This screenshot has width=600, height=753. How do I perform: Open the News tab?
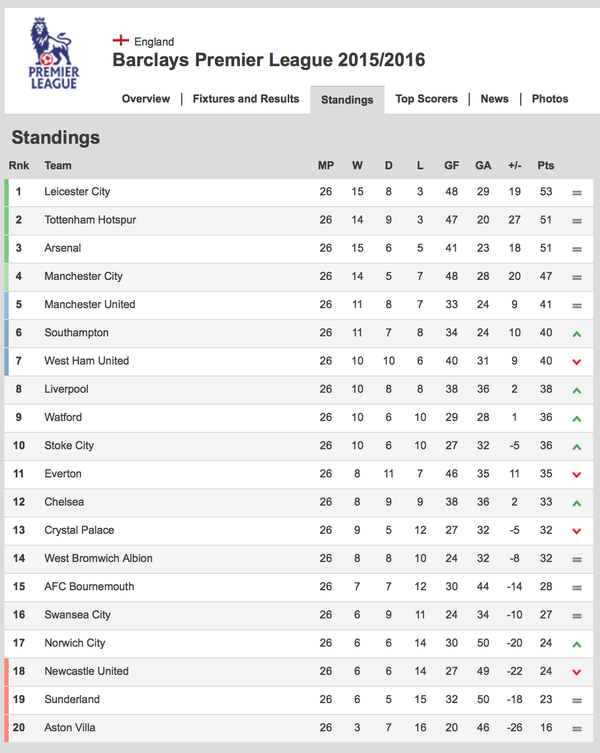click(494, 98)
